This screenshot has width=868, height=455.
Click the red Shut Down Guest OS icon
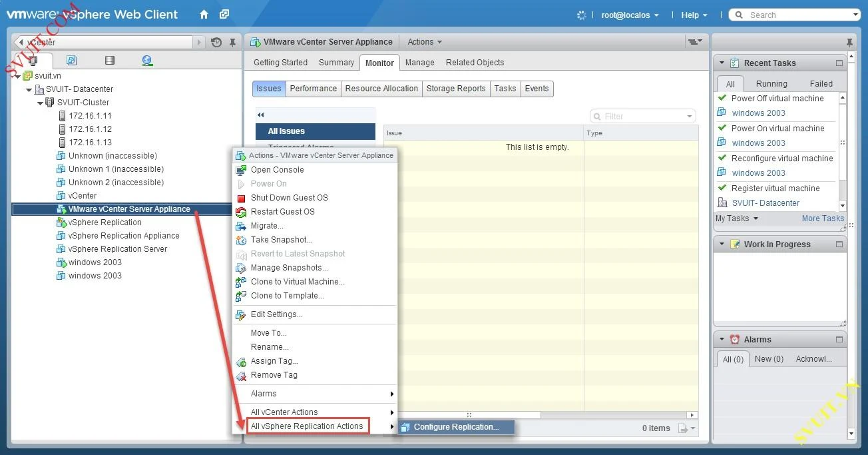[x=241, y=198]
